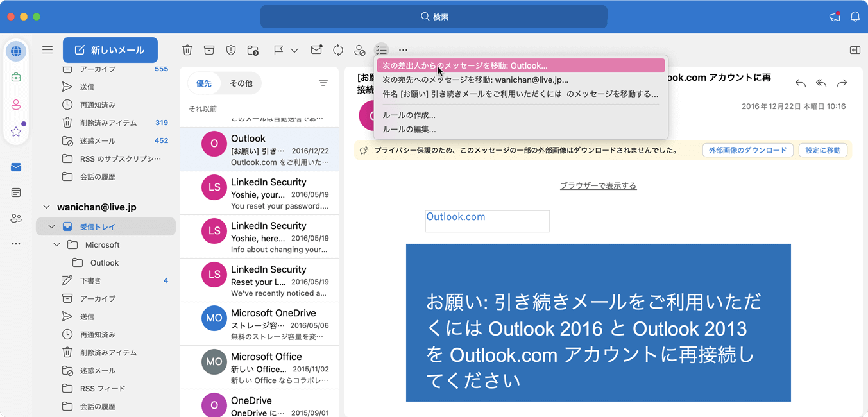Click 外部画像のダウンロード button

[x=748, y=150]
